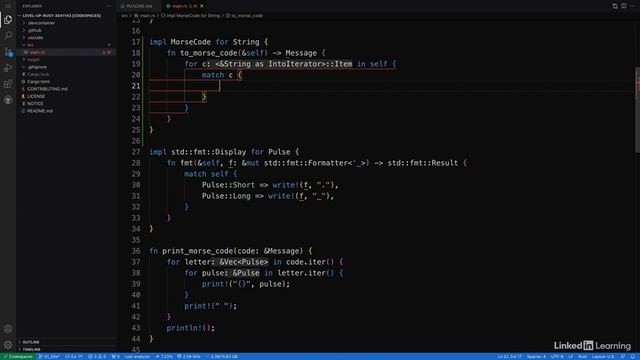Click the rust-analyzer status item
The height and width of the screenshot is (360, 640).
(137, 357)
